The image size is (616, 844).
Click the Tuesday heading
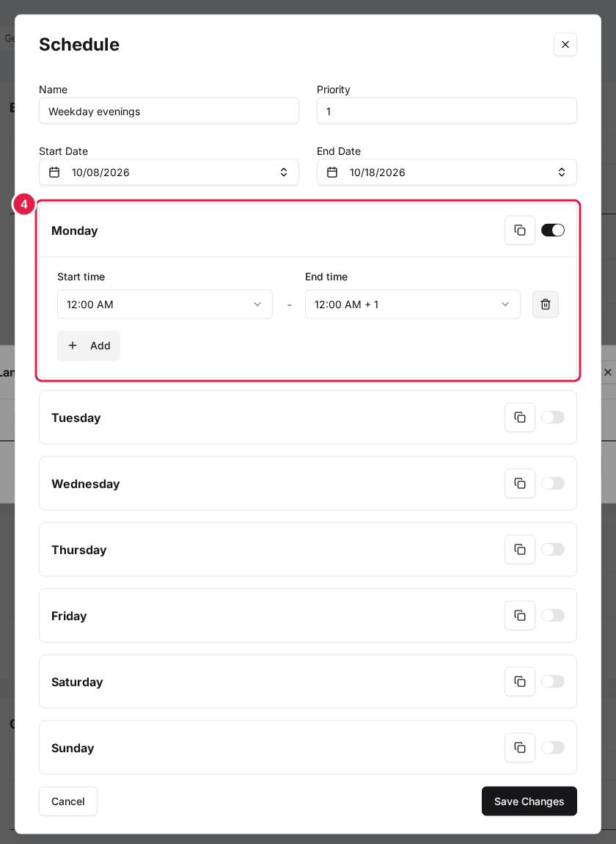pos(76,418)
